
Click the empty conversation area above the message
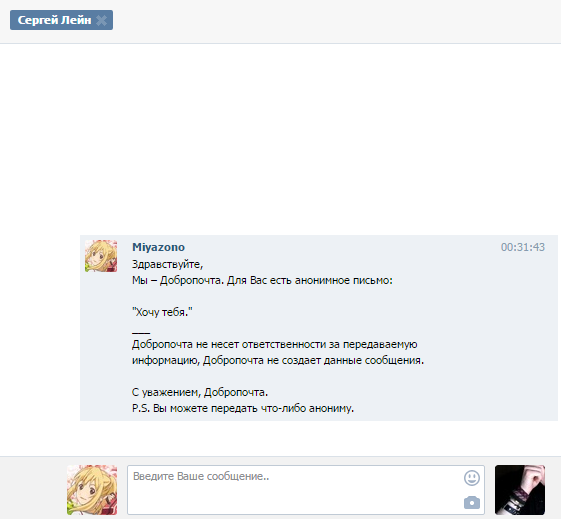[280, 139]
